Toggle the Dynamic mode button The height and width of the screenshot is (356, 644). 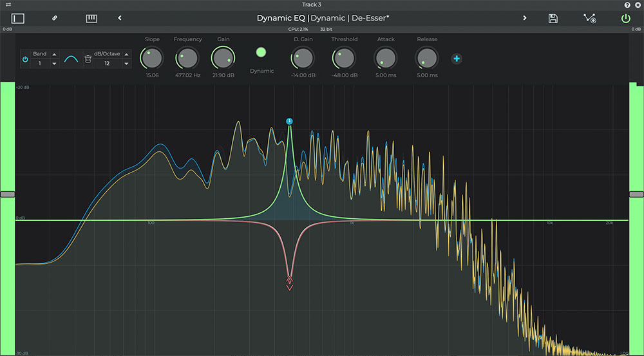[x=261, y=53]
